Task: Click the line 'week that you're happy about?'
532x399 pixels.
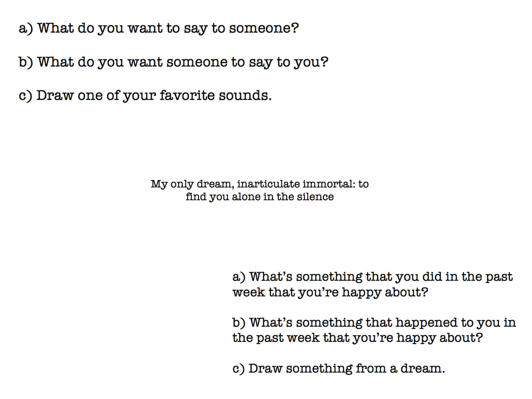Action: [x=330, y=292]
